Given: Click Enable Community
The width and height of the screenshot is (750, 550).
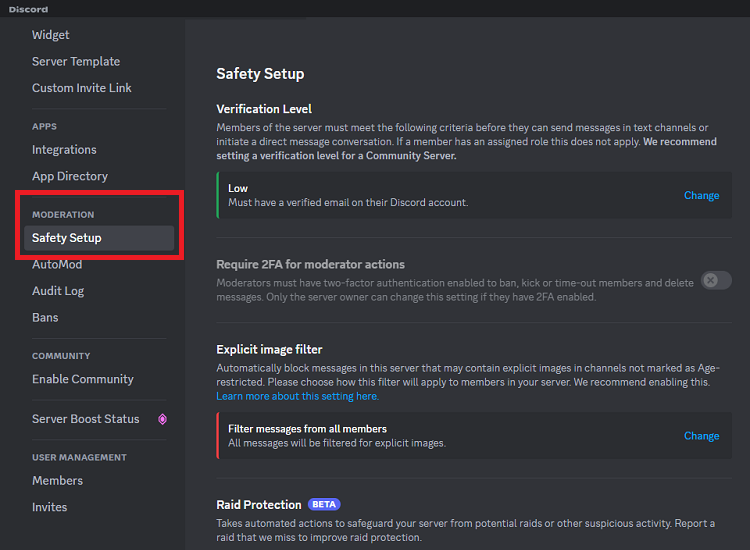Looking at the screenshot, I should 83,379.
